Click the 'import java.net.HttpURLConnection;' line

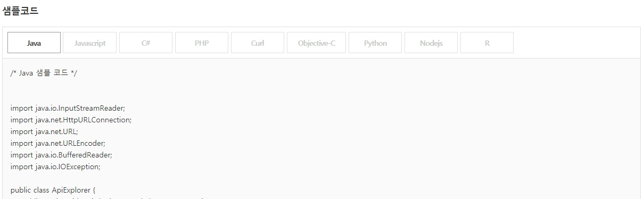71,120
